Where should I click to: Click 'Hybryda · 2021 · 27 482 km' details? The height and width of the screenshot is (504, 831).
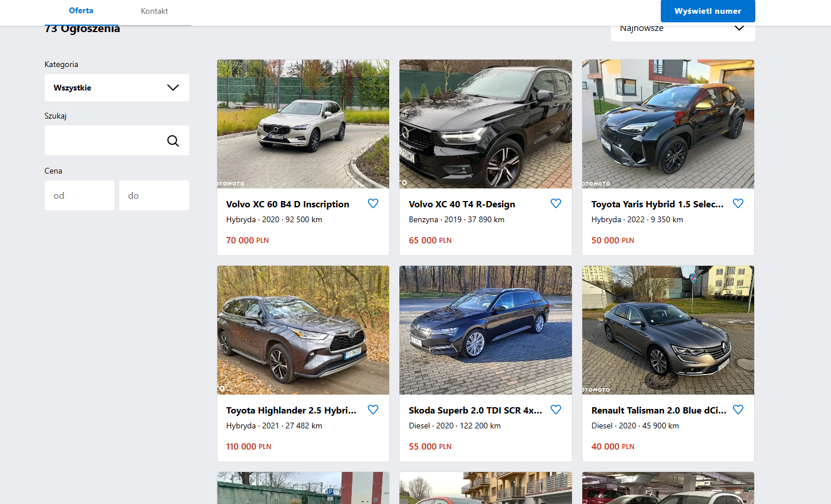coord(274,426)
